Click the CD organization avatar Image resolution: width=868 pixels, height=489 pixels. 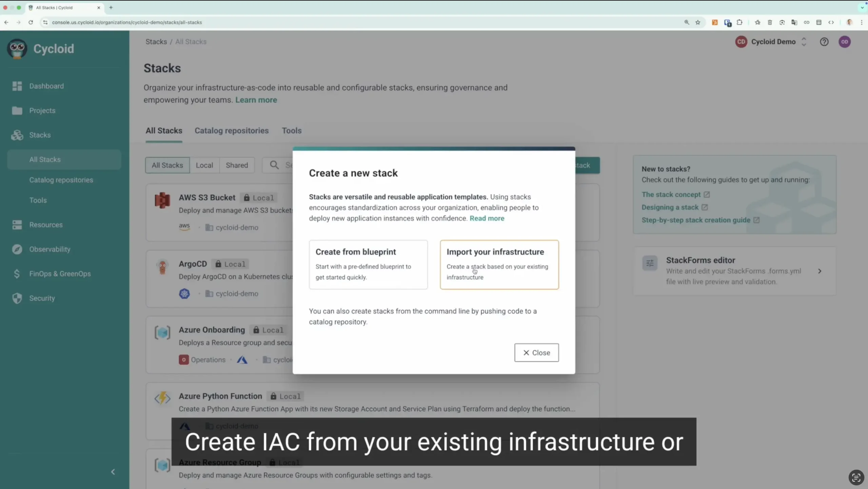[x=741, y=42]
